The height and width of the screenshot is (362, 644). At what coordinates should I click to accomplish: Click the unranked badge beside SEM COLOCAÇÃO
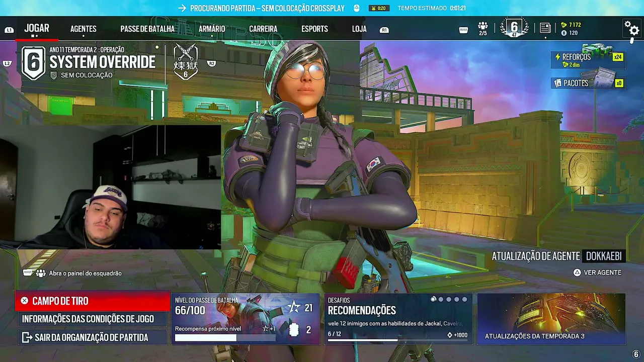point(54,75)
